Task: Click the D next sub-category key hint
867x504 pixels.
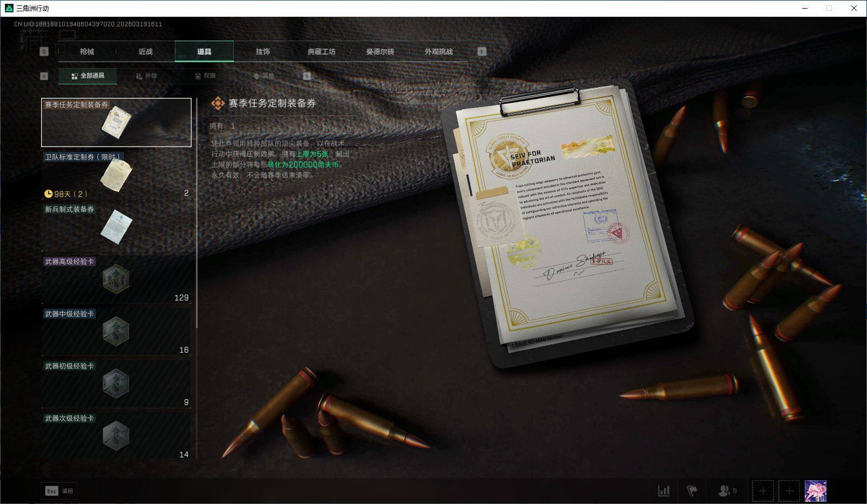Action: pos(307,76)
